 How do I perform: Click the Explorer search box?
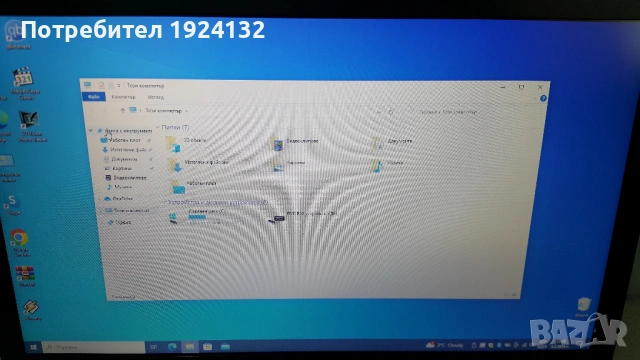[x=449, y=111]
